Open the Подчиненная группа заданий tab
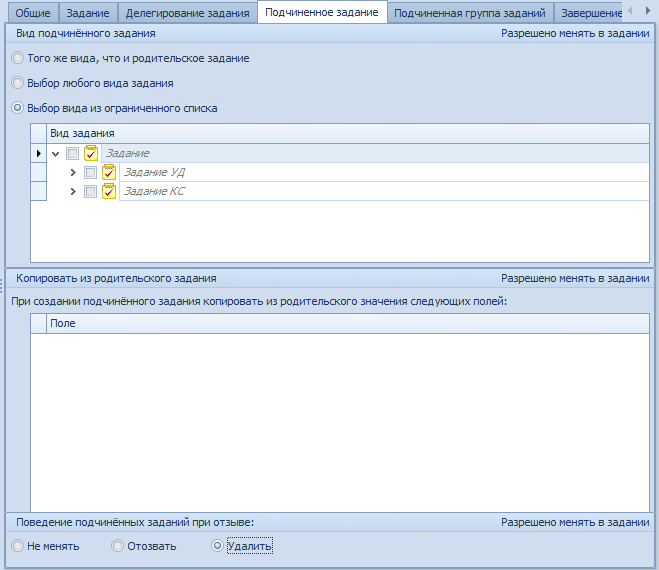 [x=469, y=13]
